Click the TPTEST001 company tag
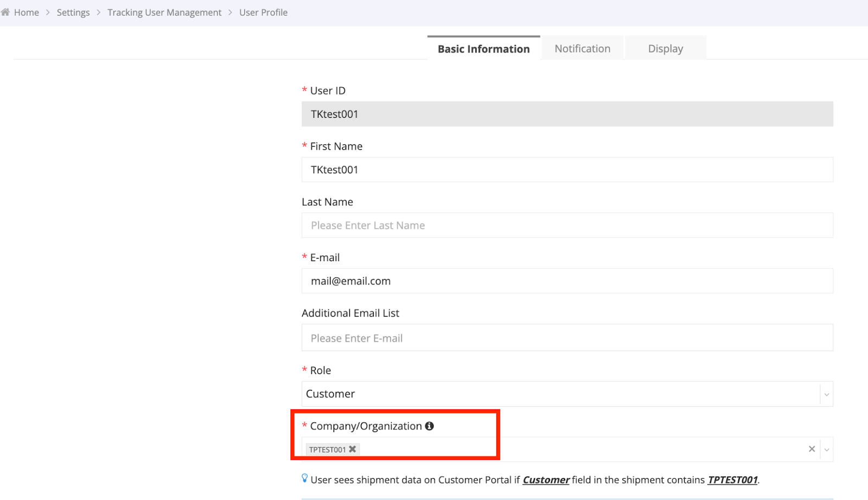 click(327, 449)
